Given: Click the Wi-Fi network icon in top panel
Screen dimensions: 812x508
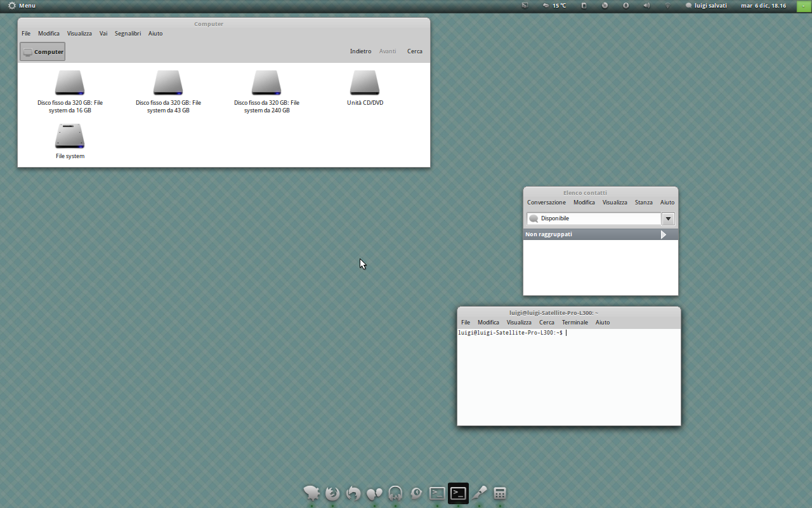Looking at the screenshot, I should pos(667,6).
